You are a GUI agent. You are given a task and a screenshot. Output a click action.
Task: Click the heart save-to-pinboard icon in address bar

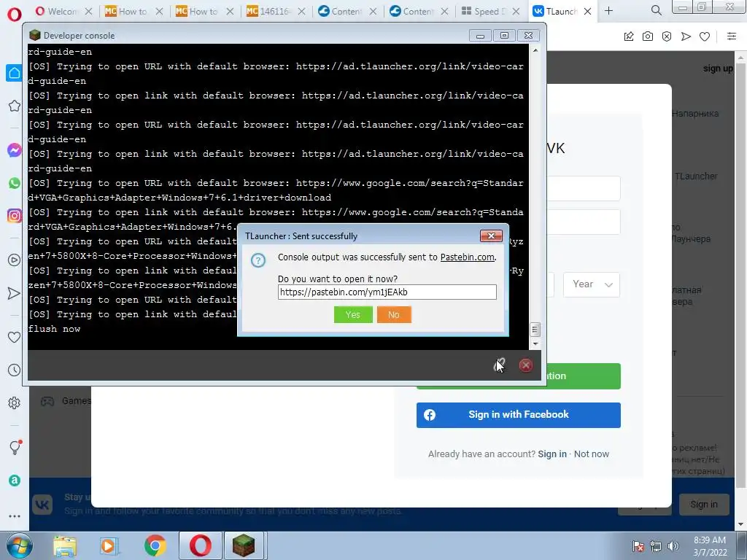click(x=705, y=36)
